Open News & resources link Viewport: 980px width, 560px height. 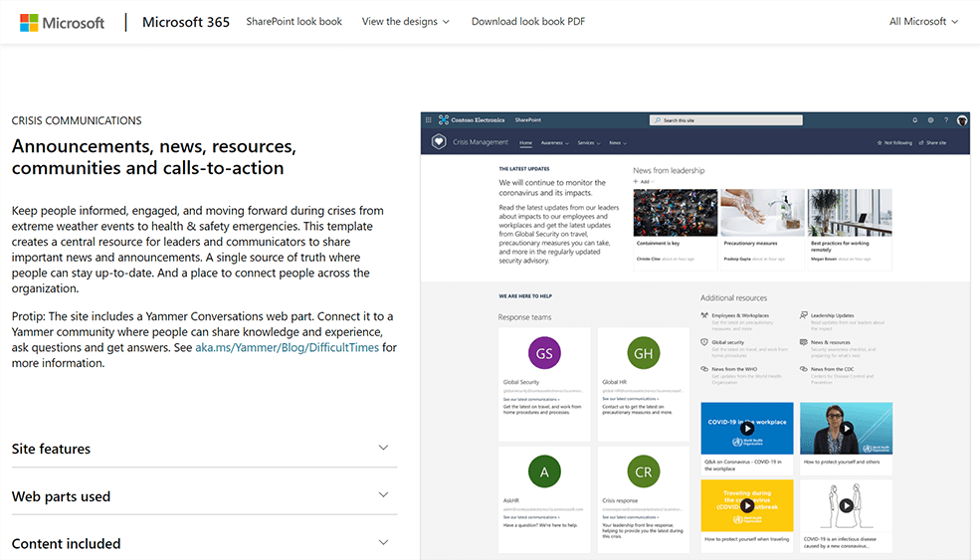[831, 342]
